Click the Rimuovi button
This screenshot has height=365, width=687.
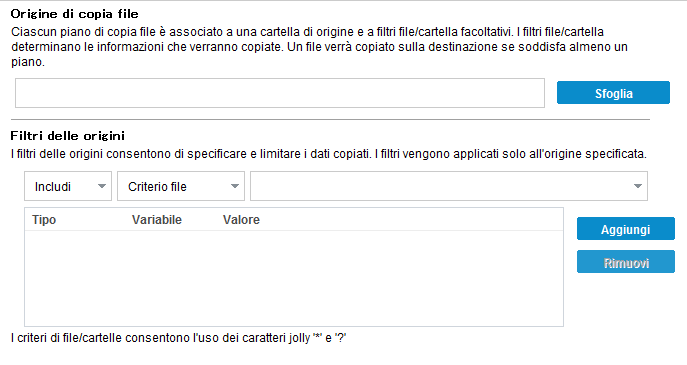tap(626, 262)
